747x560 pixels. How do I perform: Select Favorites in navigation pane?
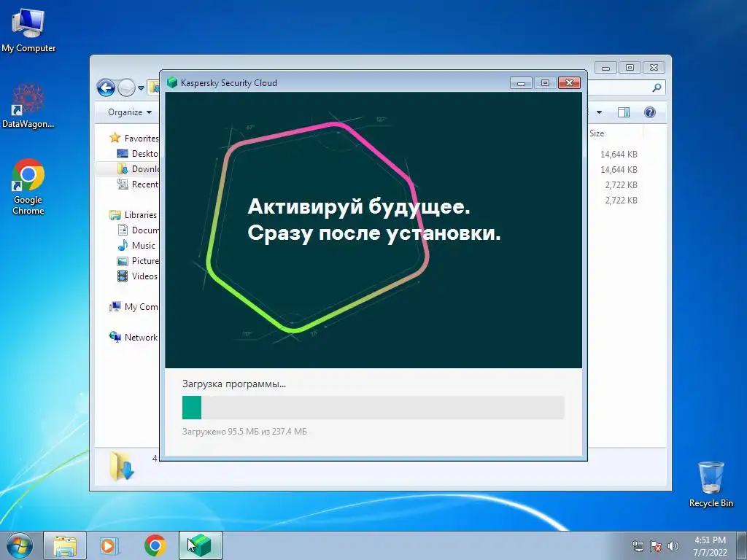tap(134, 138)
